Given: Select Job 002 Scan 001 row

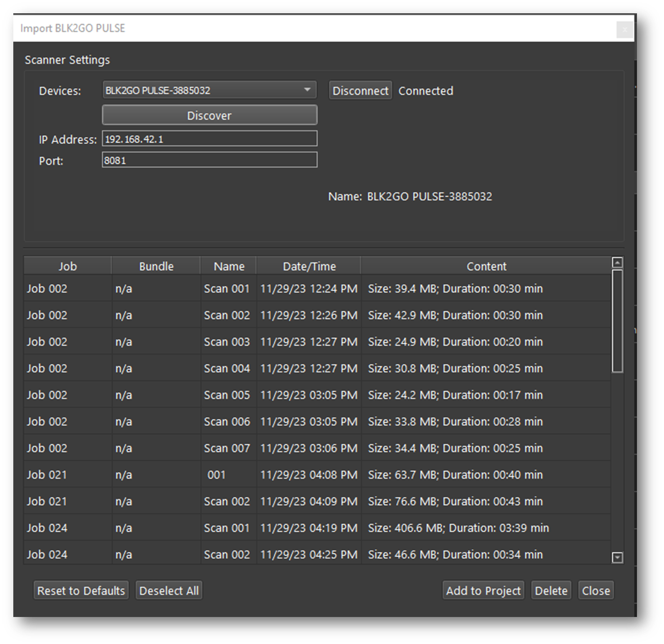Looking at the screenshot, I should (x=227, y=288).
